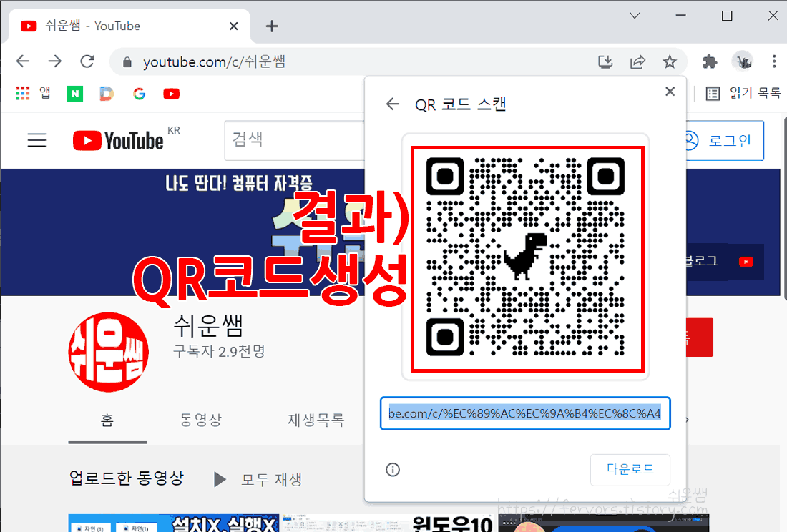
Task: Open the 재생목록 channel tab
Action: click(316, 420)
